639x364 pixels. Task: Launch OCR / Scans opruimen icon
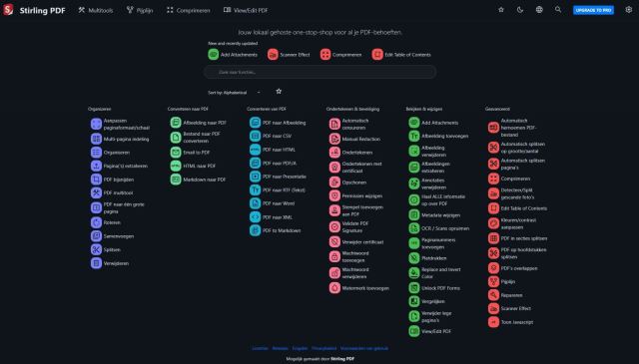click(x=414, y=228)
